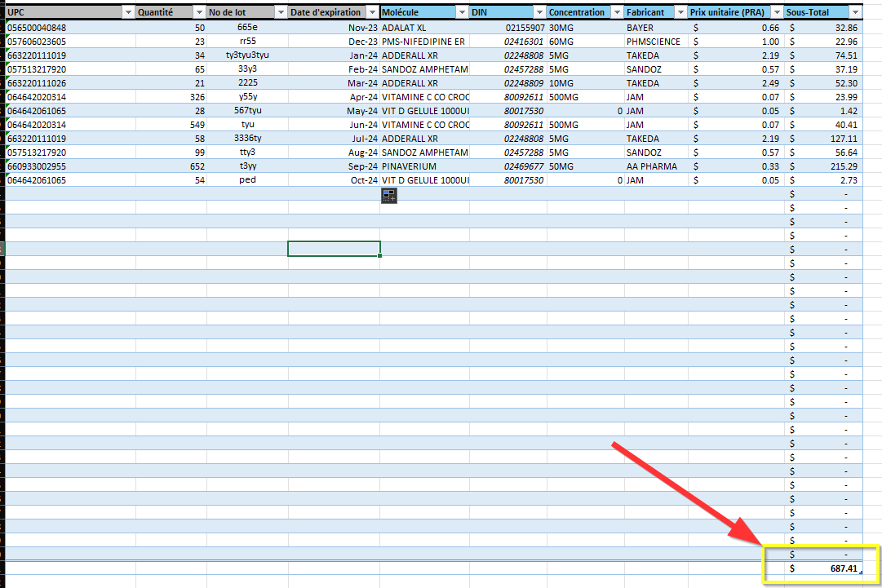Select the lot number cell ped
882x588 pixels.
[x=247, y=180]
